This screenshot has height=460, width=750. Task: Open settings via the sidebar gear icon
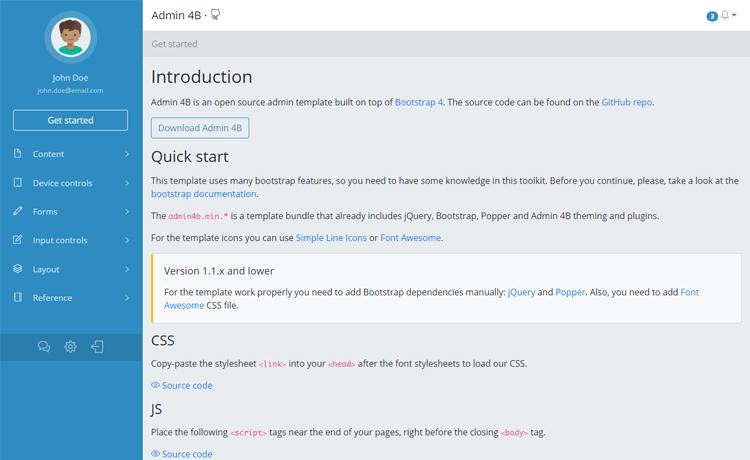pyautogui.click(x=71, y=347)
